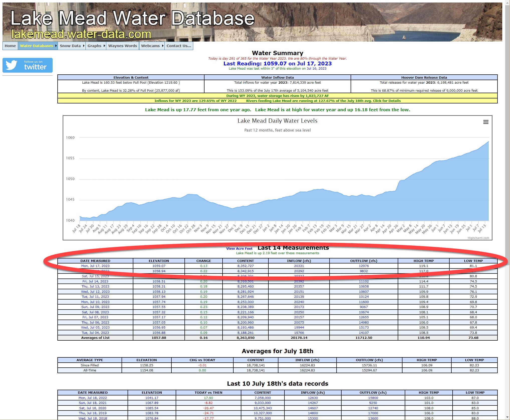Image resolution: width=510 pixels, height=420 pixels.
Task: Expand the Webcams menu
Action: pyautogui.click(x=150, y=46)
